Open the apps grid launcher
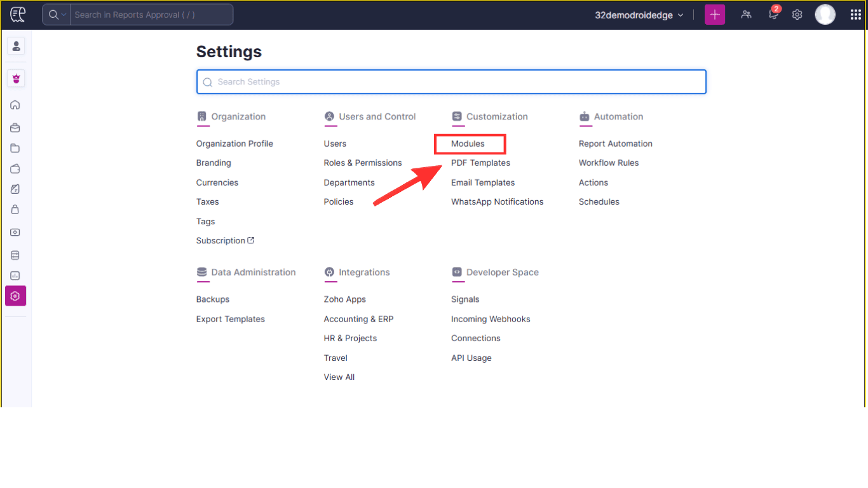The image size is (868, 488). coord(855,15)
